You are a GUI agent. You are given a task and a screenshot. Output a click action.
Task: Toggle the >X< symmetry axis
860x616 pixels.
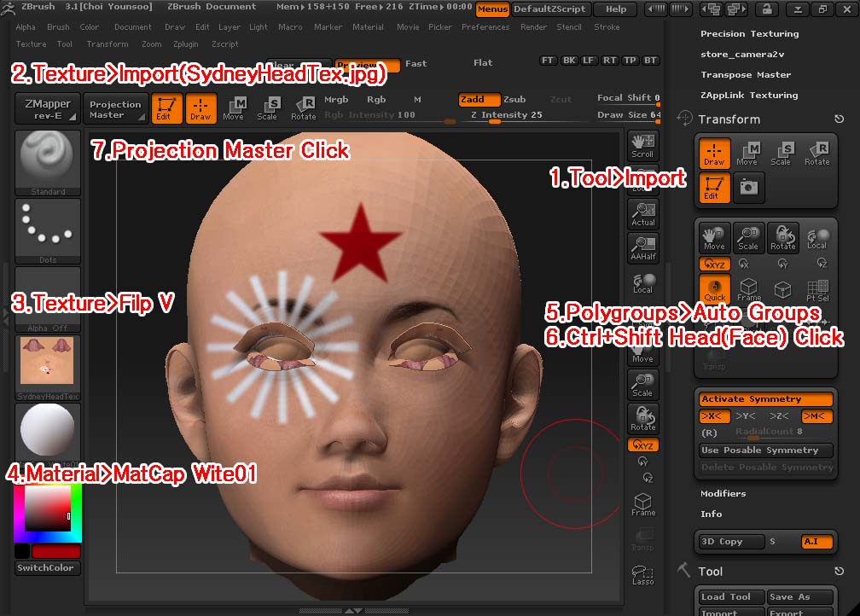point(714,416)
